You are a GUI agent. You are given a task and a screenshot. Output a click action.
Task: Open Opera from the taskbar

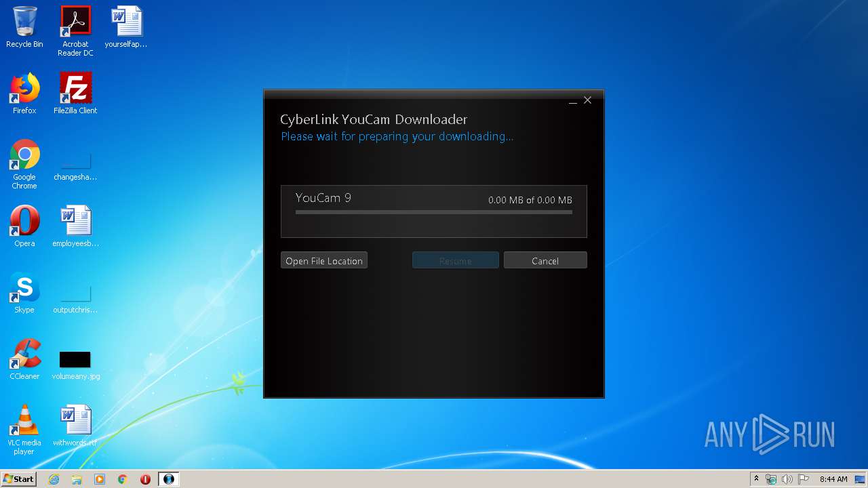145,479
